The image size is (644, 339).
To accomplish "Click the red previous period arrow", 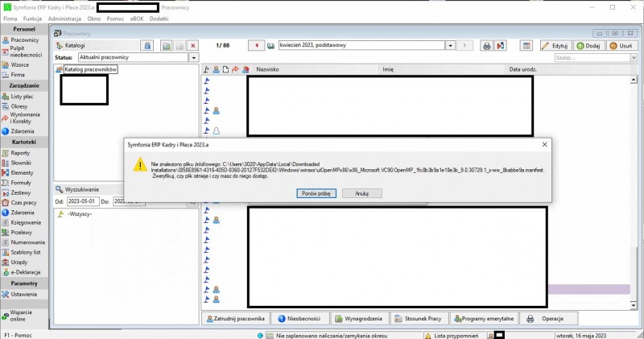I will 257,46.
